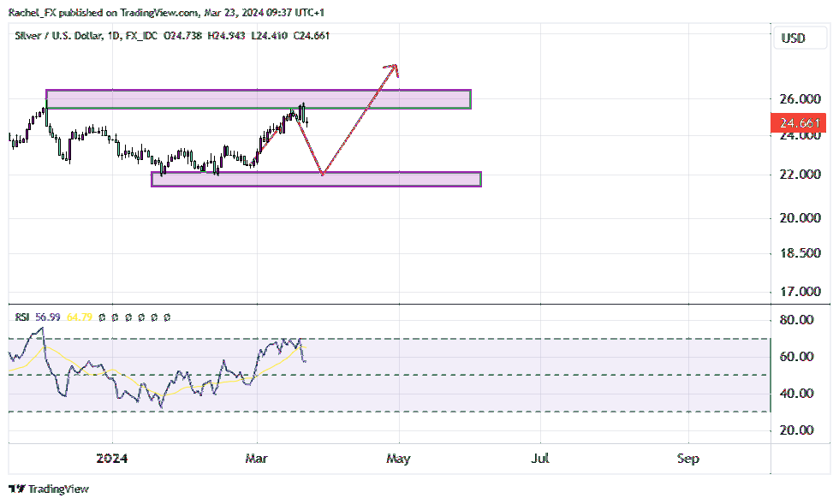Image resolution: width=839 pixels, height=504 pixels.
Task: Click the current price label 24.661
Action: 798,123
